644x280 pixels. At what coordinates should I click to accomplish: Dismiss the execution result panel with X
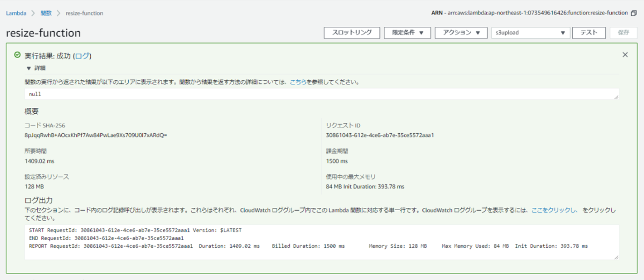click(625, 55)
